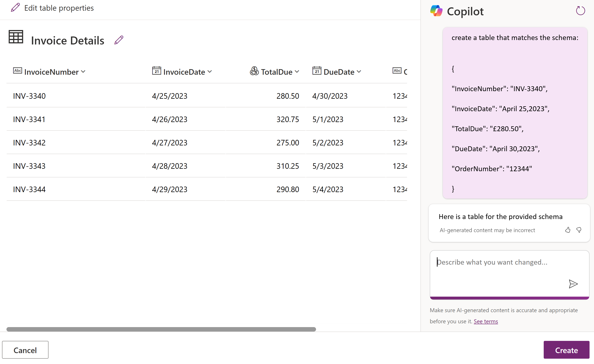The width and height of the screenshot is (594, 364).
Task: Click the calendar icon for InvoiceDate column
Action: coord(156,70)
